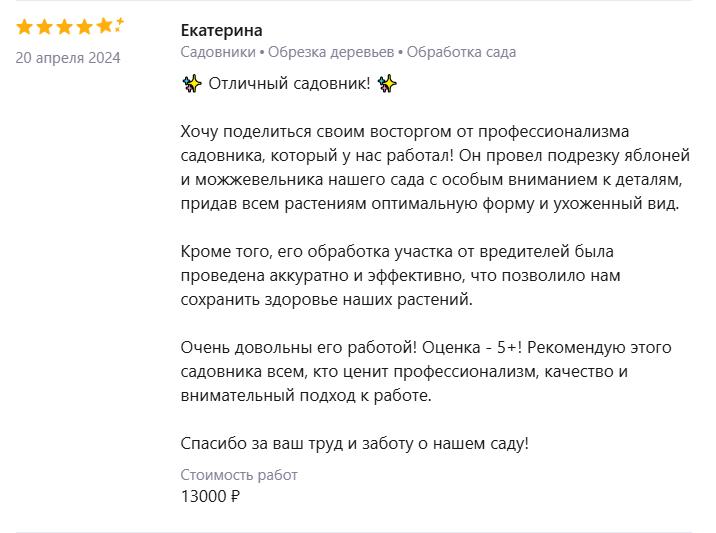Click the 'Стоимость работ' label
The image size is (716, 533).
click(239, 475)
